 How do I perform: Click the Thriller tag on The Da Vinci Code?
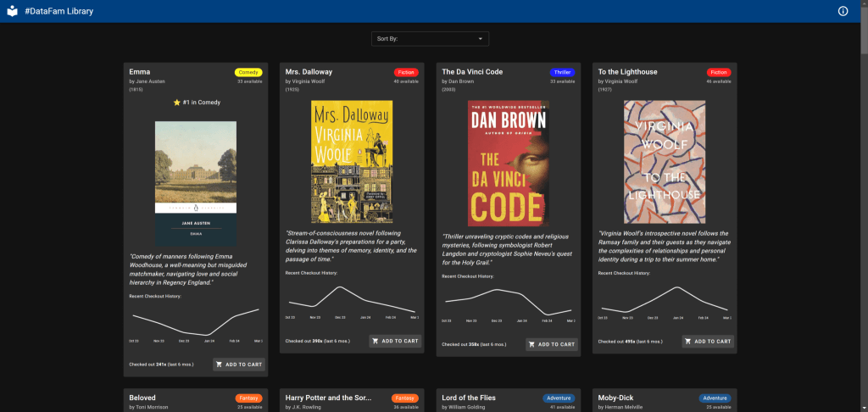point(562,73)
